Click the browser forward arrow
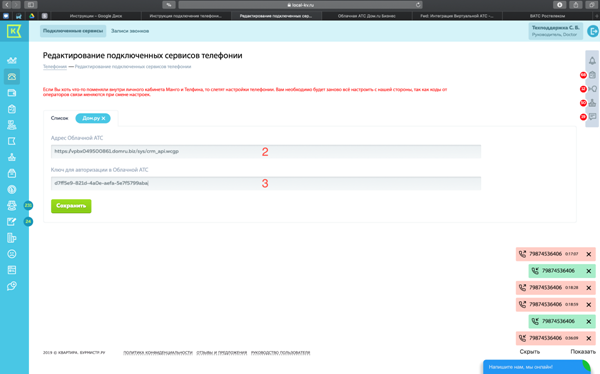 click(x=16, y=5)
